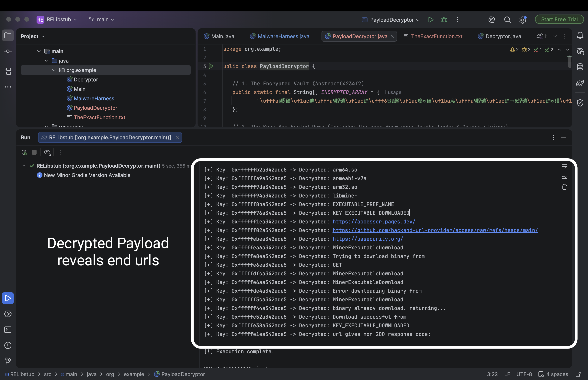The width and height of the screenshot is (588, 380).
Task: Open PayloadDecryptor run configuration dropdown
Action: [390, 20]
